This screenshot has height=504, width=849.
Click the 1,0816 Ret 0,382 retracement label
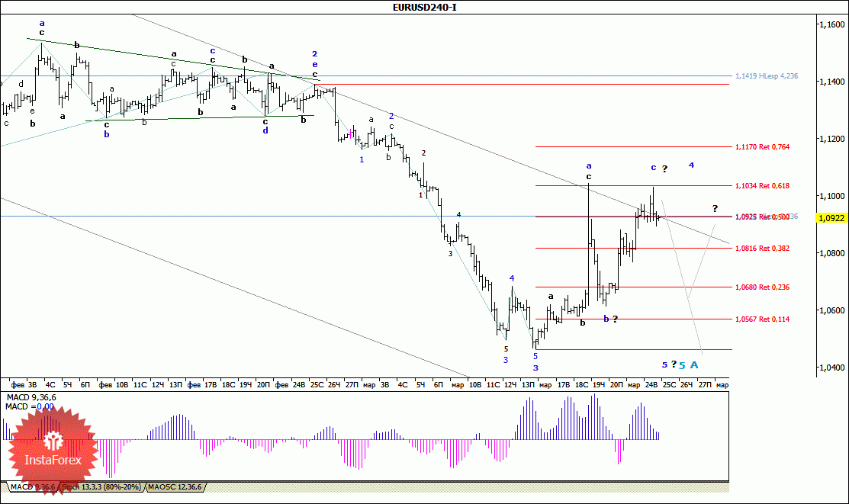pyautogui.click(x=762, y=249)
